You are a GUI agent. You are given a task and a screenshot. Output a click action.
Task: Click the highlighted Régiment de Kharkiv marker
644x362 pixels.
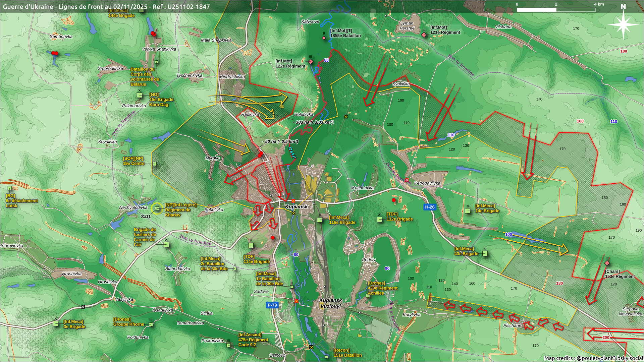pyautogui.click(x=157, y=208)
